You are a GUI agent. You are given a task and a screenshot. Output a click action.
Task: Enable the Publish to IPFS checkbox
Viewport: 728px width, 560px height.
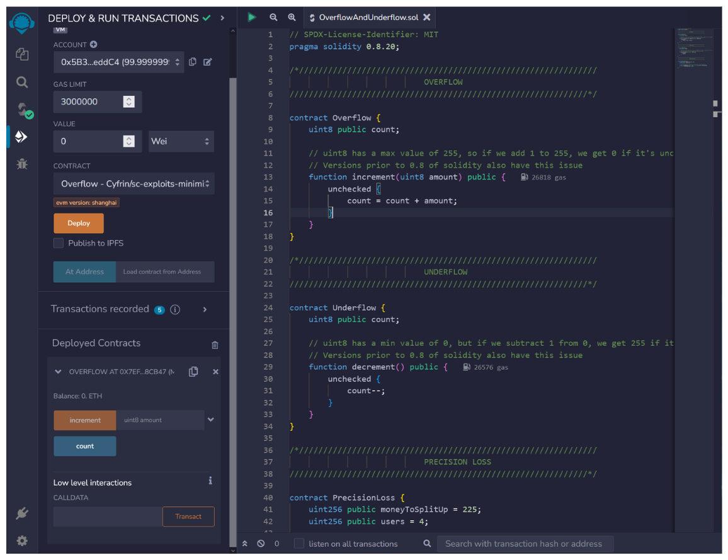59,243
